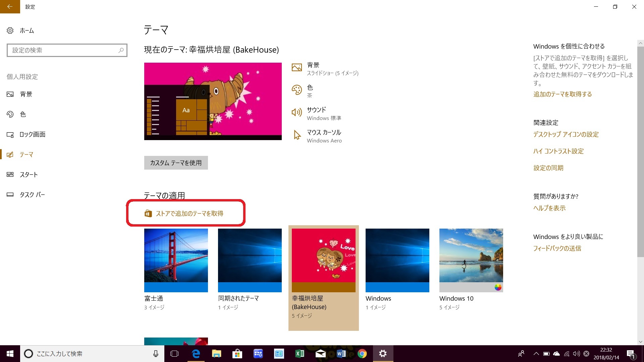Select the 色 palette sidebar icon
Screen dimensions: 644x362
(10, 114)
